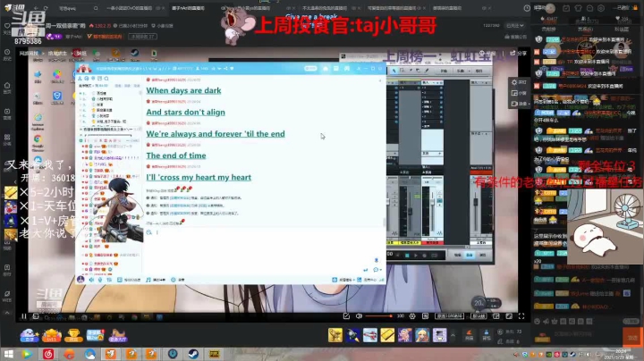Image resolution: width=644 pixels, height=361 pixels.
Task: Open the Windows Start menu
Action: [x=8, y=354]
